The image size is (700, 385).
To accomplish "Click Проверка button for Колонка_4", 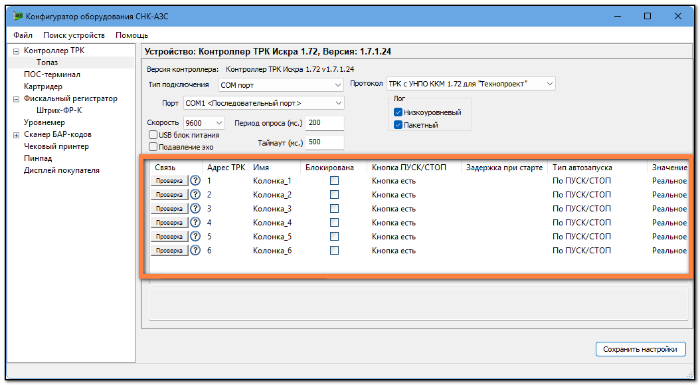I will (170, 222).
